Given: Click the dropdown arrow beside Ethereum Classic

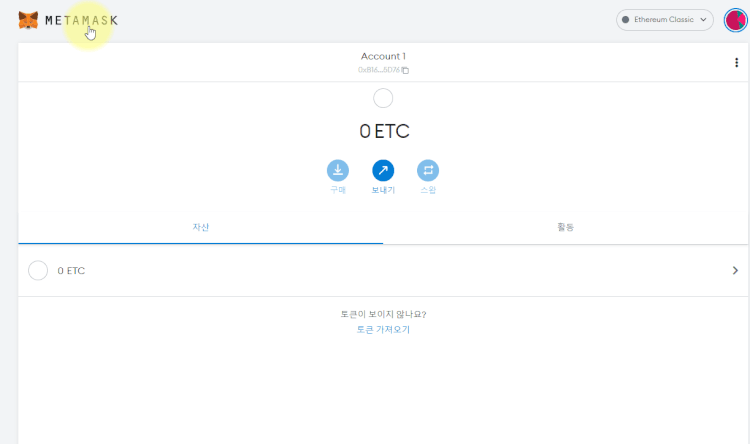Looking at the screenshot, I should [703, 20].
